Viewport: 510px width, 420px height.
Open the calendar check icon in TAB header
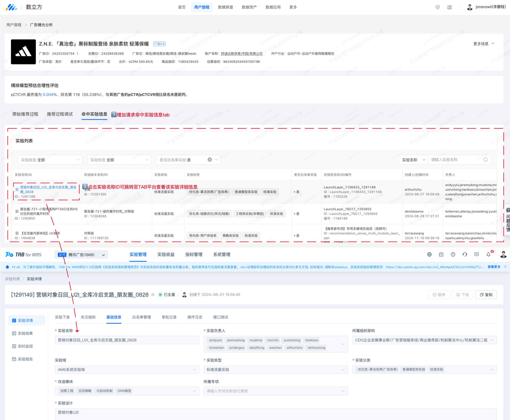pyautogui.click(x=441, y=254)
